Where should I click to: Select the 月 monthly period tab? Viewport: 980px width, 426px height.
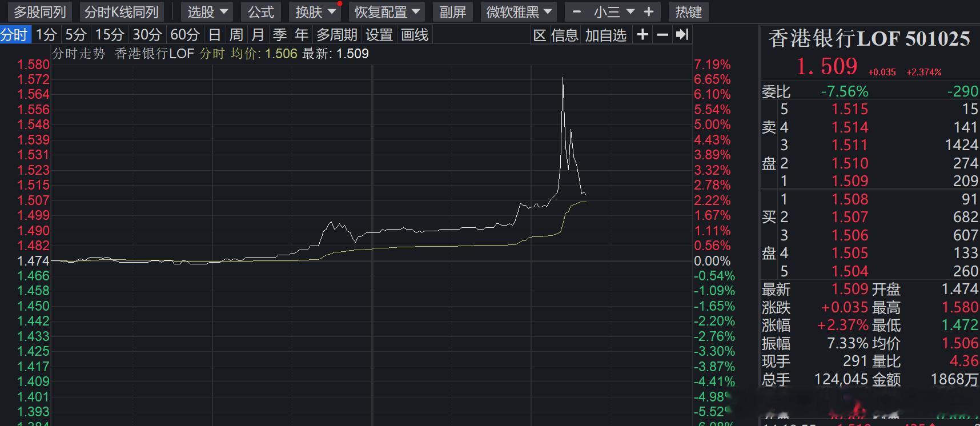coord(258,35)
